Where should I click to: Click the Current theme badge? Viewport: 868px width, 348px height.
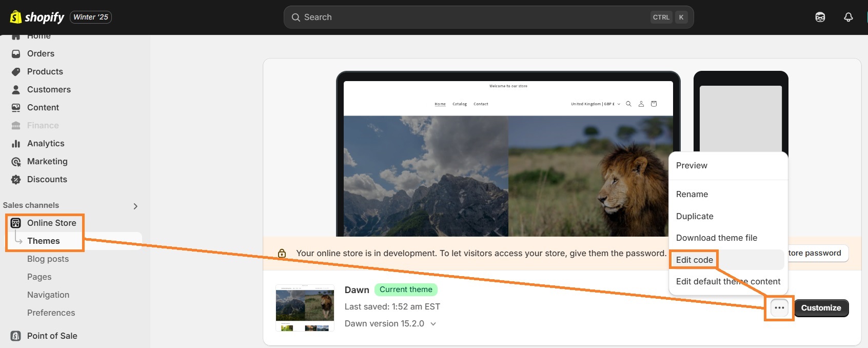click(406, 289)
